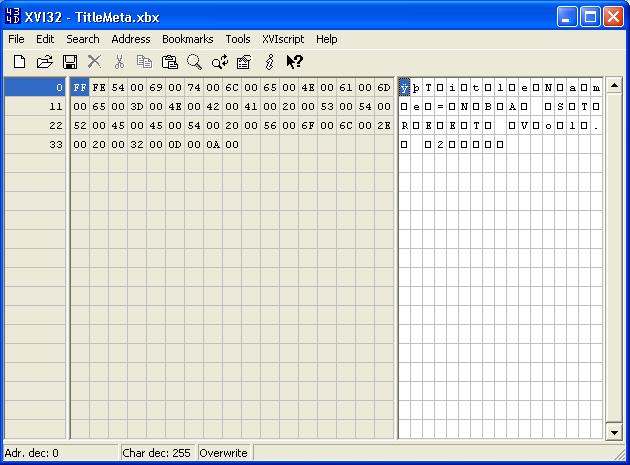Open the XVIscript menu
The image size is (630, 465).
pos(283,39)
